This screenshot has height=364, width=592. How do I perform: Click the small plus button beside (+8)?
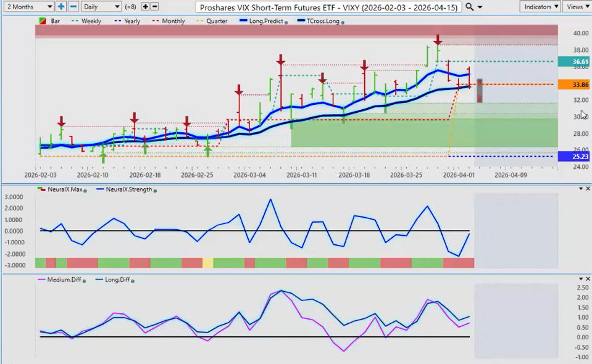point(145,6)
